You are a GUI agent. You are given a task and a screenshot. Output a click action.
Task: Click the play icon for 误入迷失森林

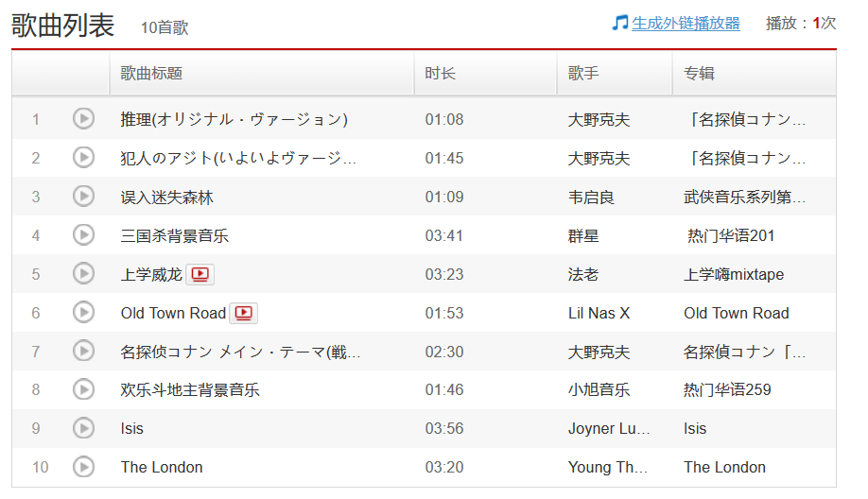[84, 197]
